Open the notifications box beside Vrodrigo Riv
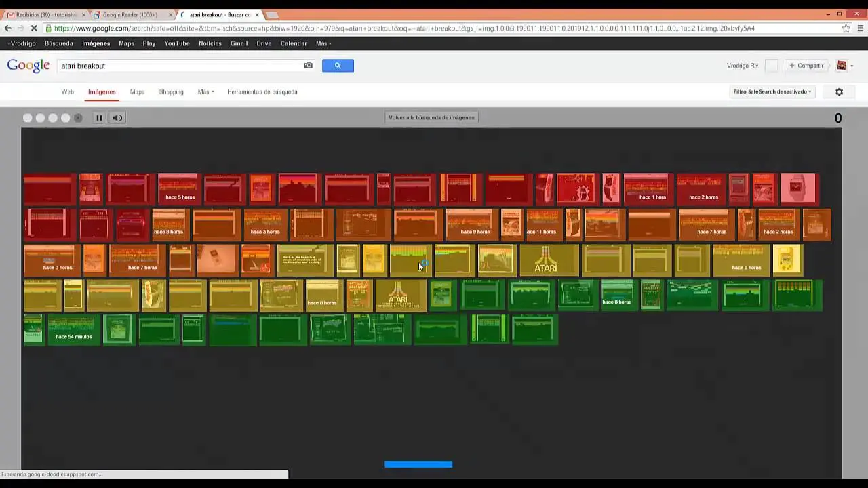868x488 pixels. 771,66
